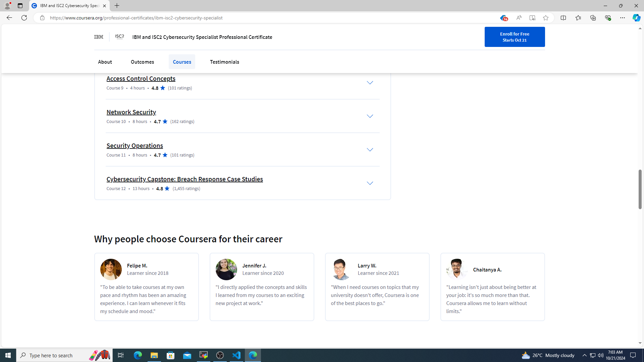Open Collections panel

coord(593,18)
